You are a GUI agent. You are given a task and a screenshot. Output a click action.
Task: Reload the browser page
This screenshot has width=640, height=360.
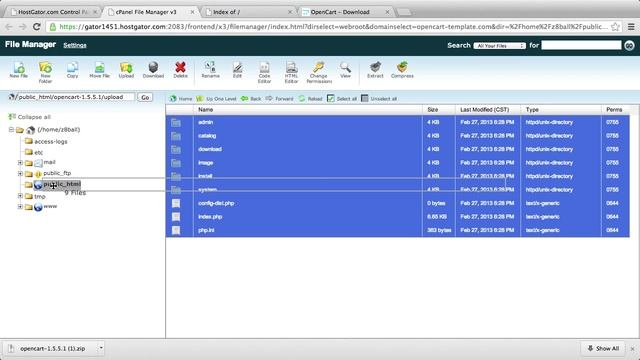36,27
